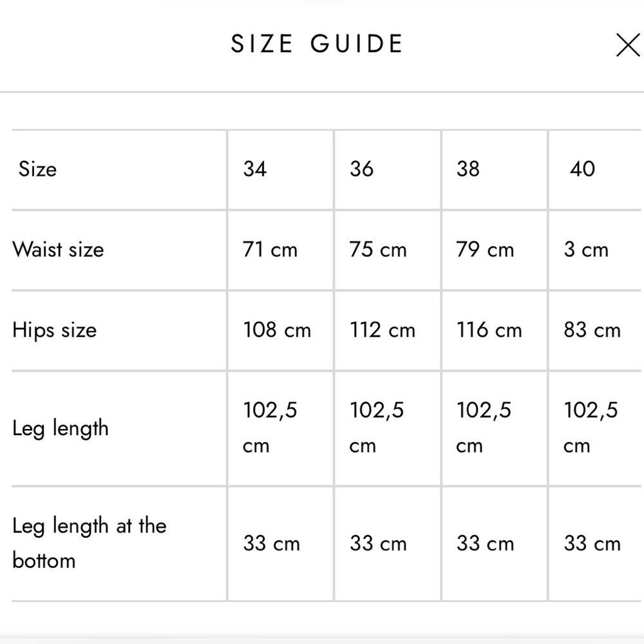The image size is (644, 644).
Task: Click the 33 cm value under size 38
Action: pyautogui.click(x=485, y=544)
